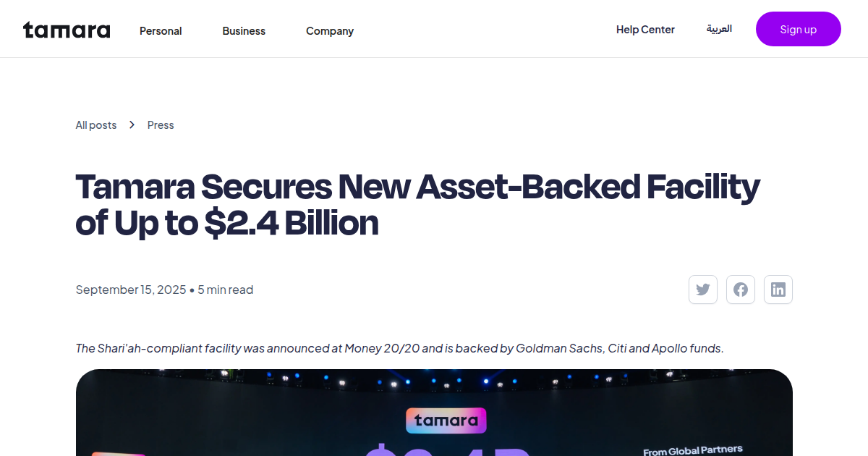This screenshot has height=456, width=868.
Task: Go back to All posts
Action: tap(95, 124)
